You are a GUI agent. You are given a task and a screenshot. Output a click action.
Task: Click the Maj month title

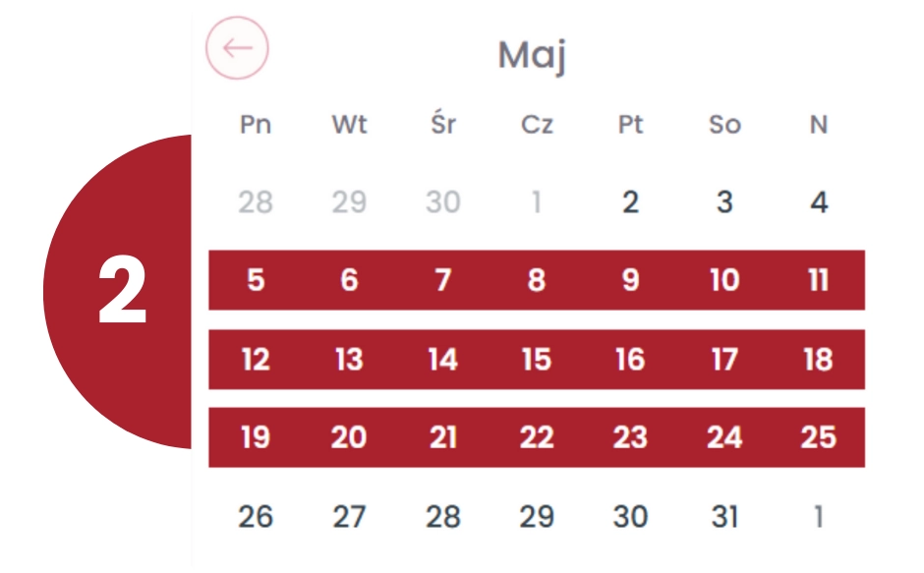tap(532, 56)
